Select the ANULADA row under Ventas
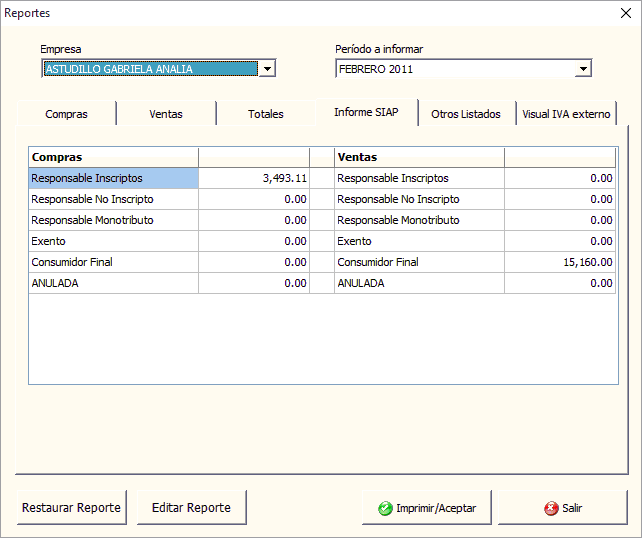The width and height of the screenshot is (642, 538). point(419,283)
